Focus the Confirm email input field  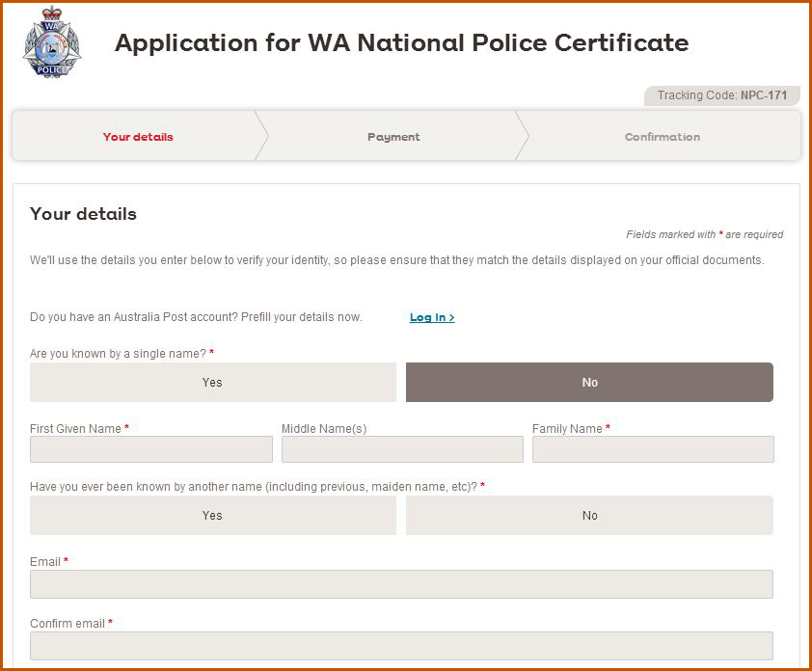(x=401, y=646)
